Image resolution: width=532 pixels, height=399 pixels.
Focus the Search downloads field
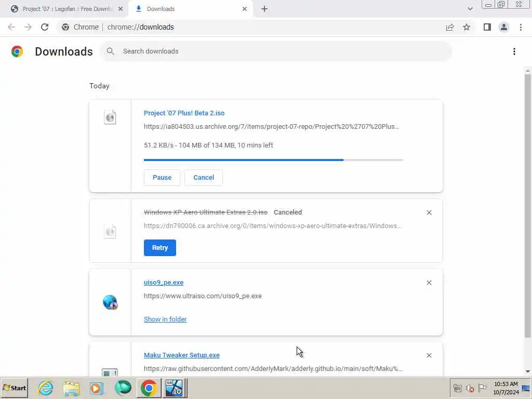pyautogui.click(x=276, y=51)
